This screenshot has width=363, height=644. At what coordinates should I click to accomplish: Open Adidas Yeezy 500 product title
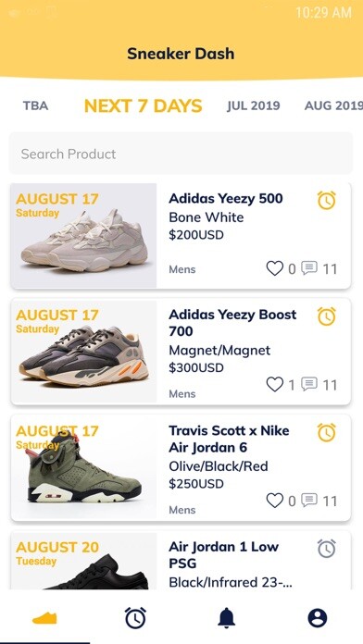click(226, 198)
